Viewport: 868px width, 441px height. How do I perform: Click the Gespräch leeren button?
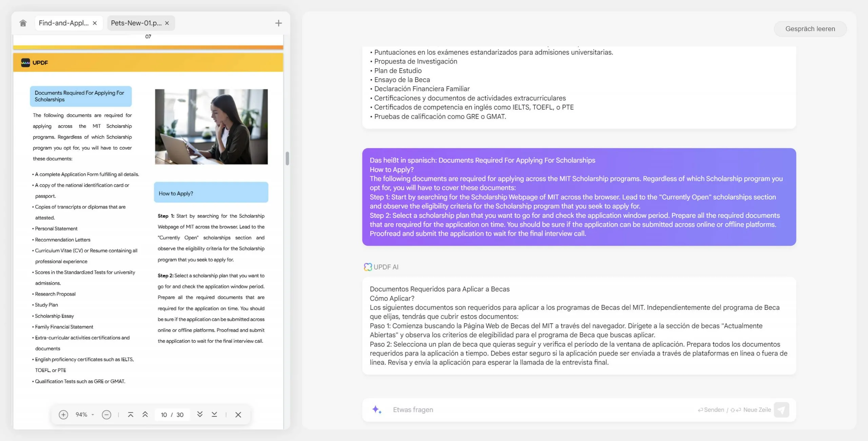[810, 28]
